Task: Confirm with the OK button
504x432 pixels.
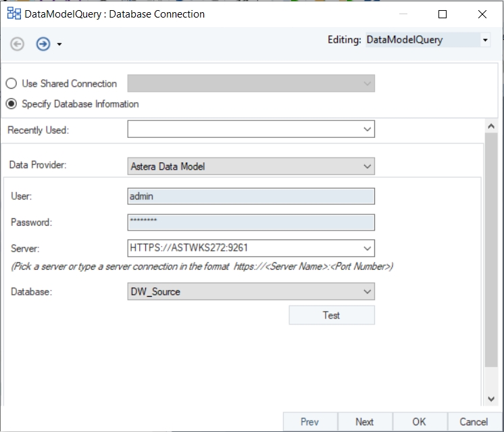Action: coord(420,421)
